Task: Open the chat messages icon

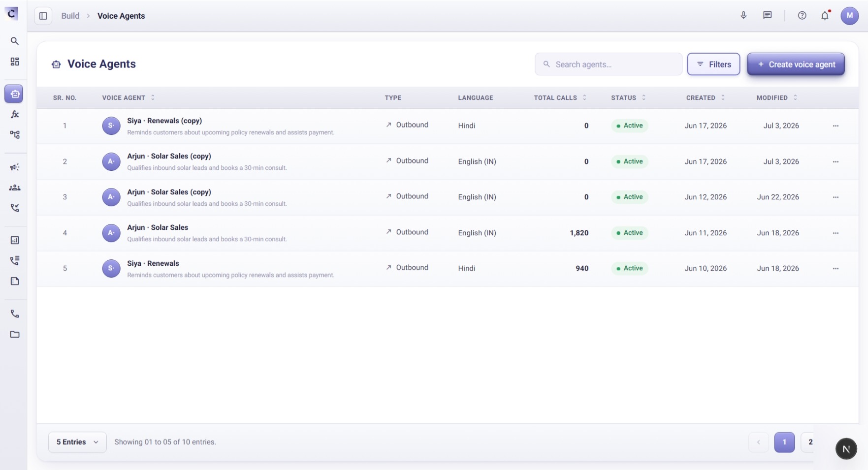Action: click(767, 15)
